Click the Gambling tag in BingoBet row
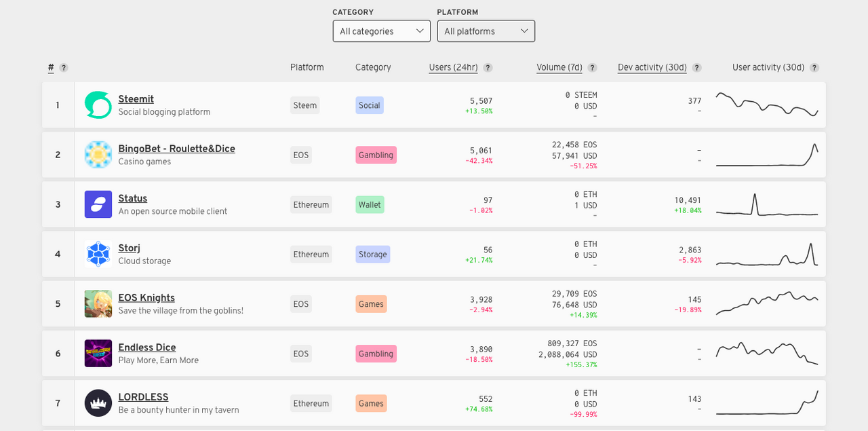 click(x=376, y=155)
